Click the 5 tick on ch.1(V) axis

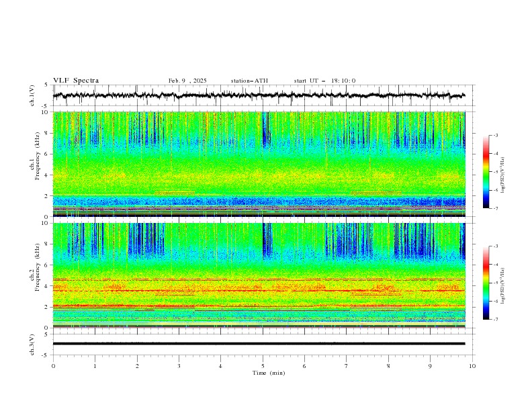(47, 85)
